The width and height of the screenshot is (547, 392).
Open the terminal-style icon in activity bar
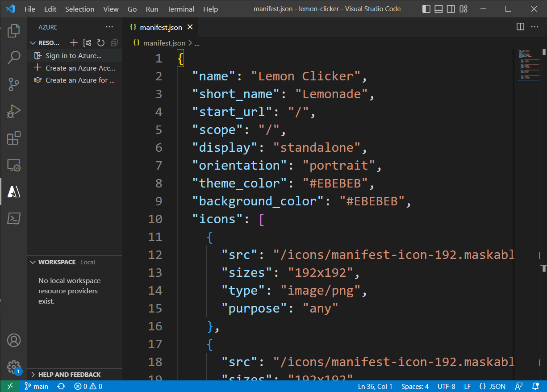[14, 218]
